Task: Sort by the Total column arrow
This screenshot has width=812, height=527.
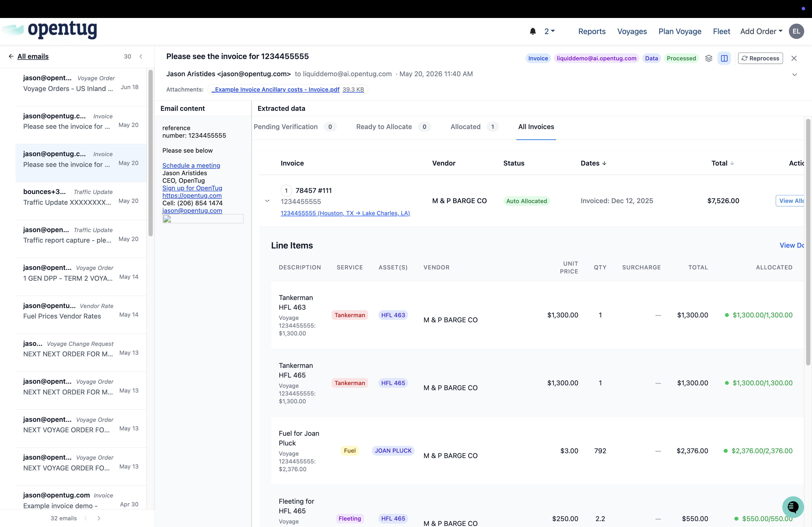Action: [732, 163]
